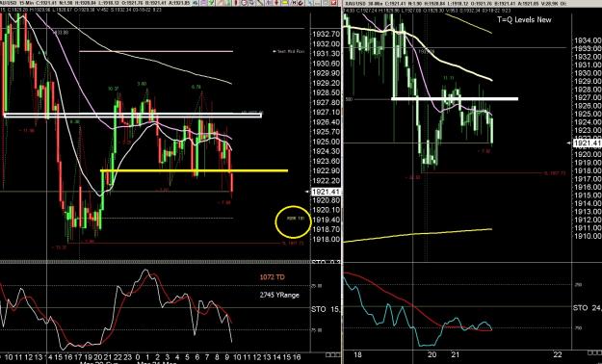
Task: Click the 1918.00 price axis label
Action: [327, 239]
